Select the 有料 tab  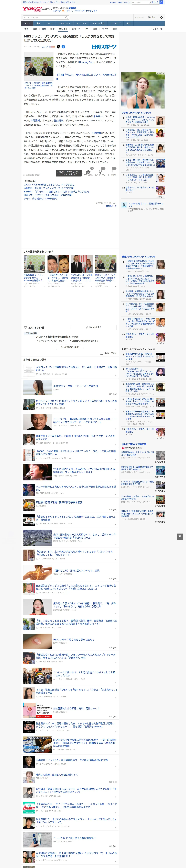click(x=128, y=24)
